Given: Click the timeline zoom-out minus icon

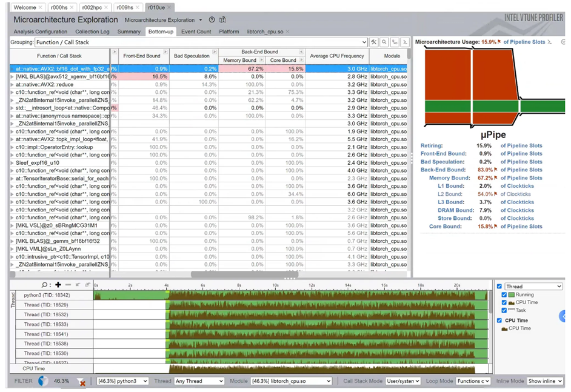Looking at the screenshot, I should [68, 285].
